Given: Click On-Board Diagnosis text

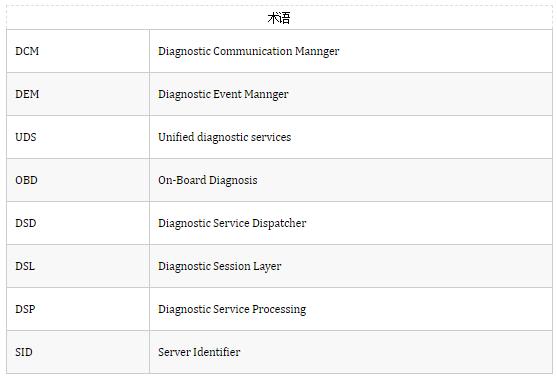Looking at the screenshot, I should (x=208, y=180).
